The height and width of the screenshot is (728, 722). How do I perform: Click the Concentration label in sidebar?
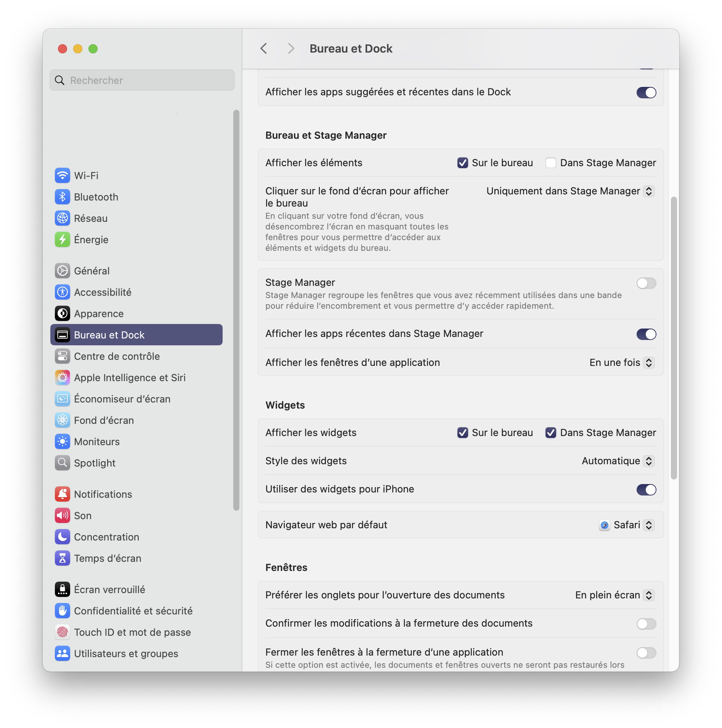point(107,537)
